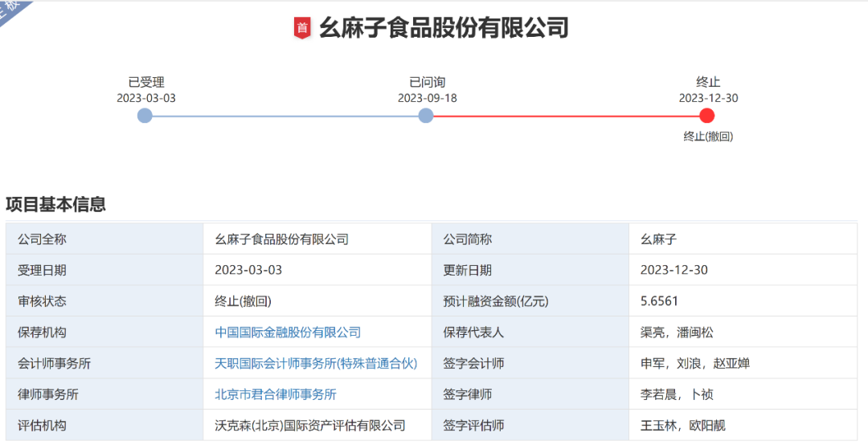This screenshot has height=445, width=868.
Task: Click the 会计师事务所 label cell
Action: tap(104, 363)
